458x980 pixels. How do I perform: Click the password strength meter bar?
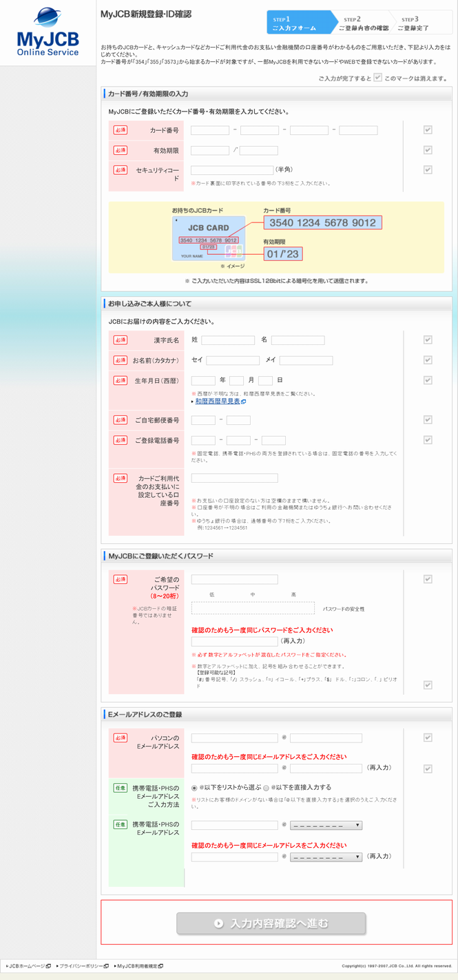click(253, 608)
